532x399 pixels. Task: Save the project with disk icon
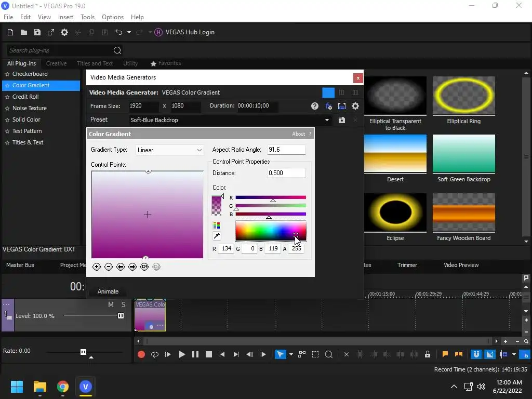click(37, 32)
